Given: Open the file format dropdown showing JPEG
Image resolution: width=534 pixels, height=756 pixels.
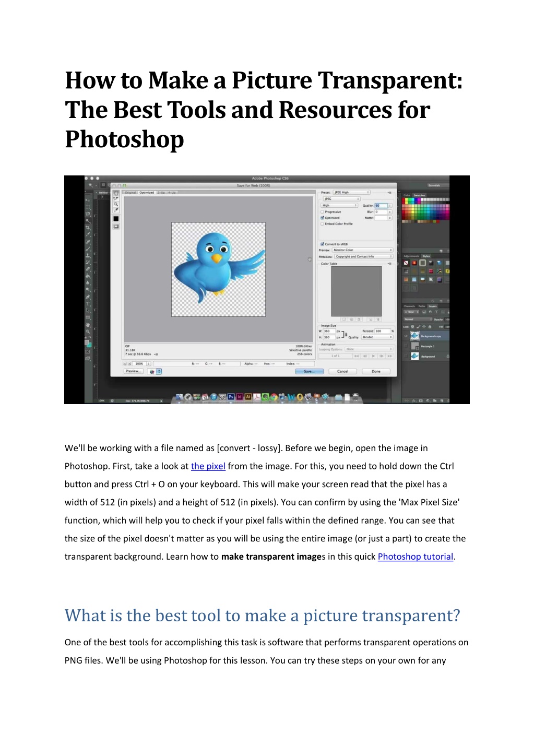Looking at the screenshot, I should coord(342,199).
